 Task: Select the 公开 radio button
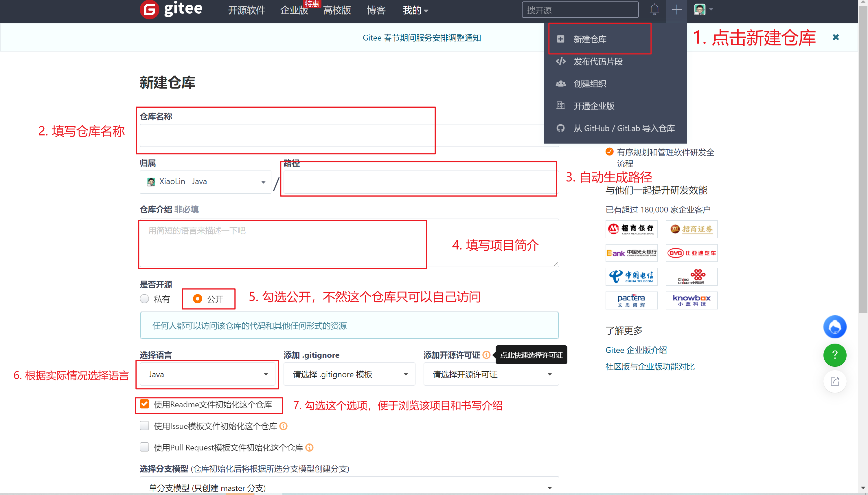click(x=197, y=299)
